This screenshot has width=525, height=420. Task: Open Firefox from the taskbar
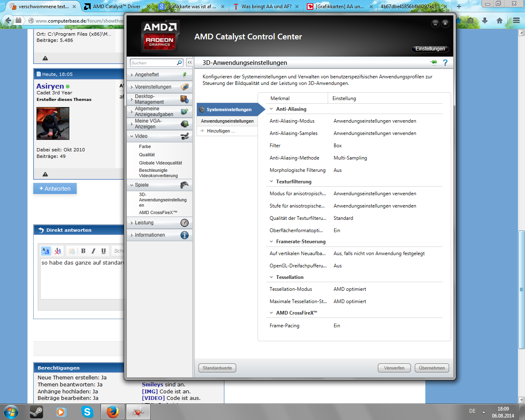tap(112, 412)
